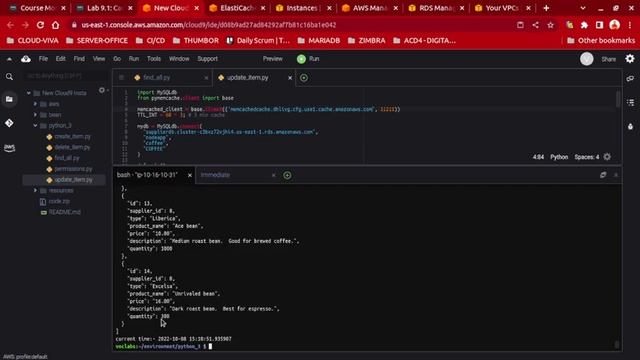Open the Outline panel icon on right
The image size is (640, 360).
pos(630,102)
